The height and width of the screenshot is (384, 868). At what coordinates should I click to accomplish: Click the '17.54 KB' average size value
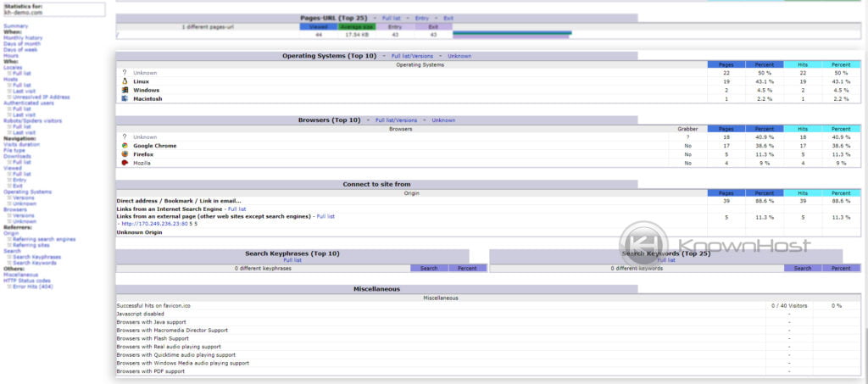357,35
